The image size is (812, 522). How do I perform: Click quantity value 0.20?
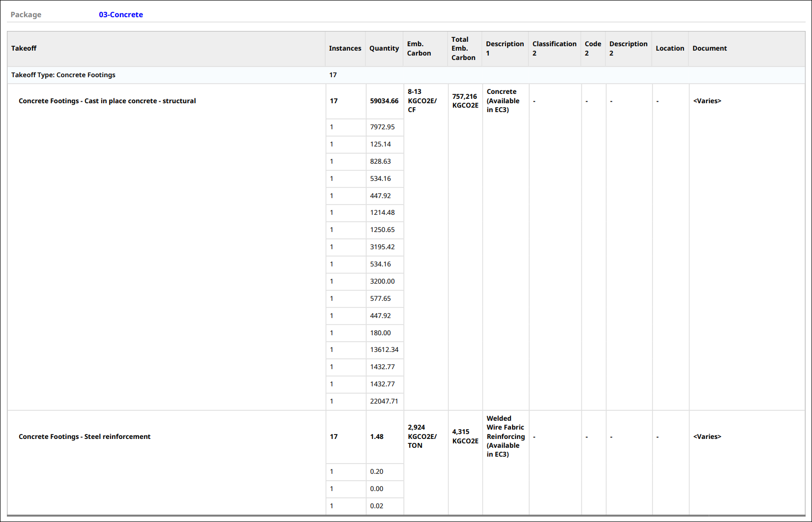(x=376, y=471)
